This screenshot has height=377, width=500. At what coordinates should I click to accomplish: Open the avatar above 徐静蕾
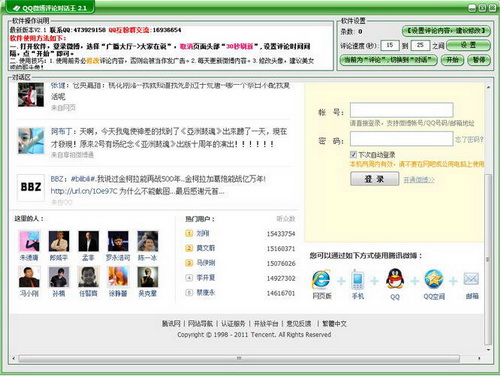pos(118,277)
